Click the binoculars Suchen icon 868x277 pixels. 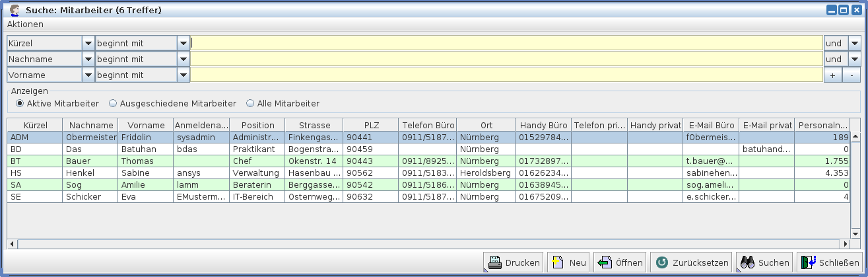tap(747, 262)
